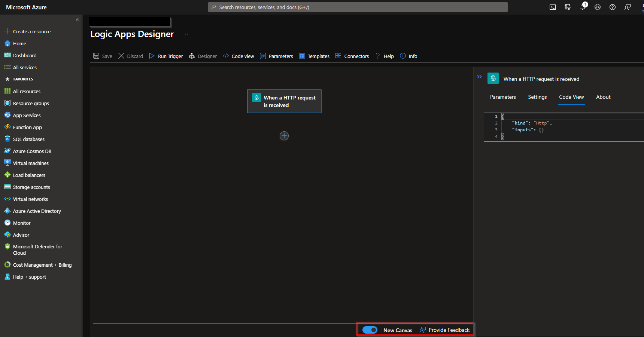
Task: Click the Load balancers diamond icon
Action: click(x=7, y=175)
